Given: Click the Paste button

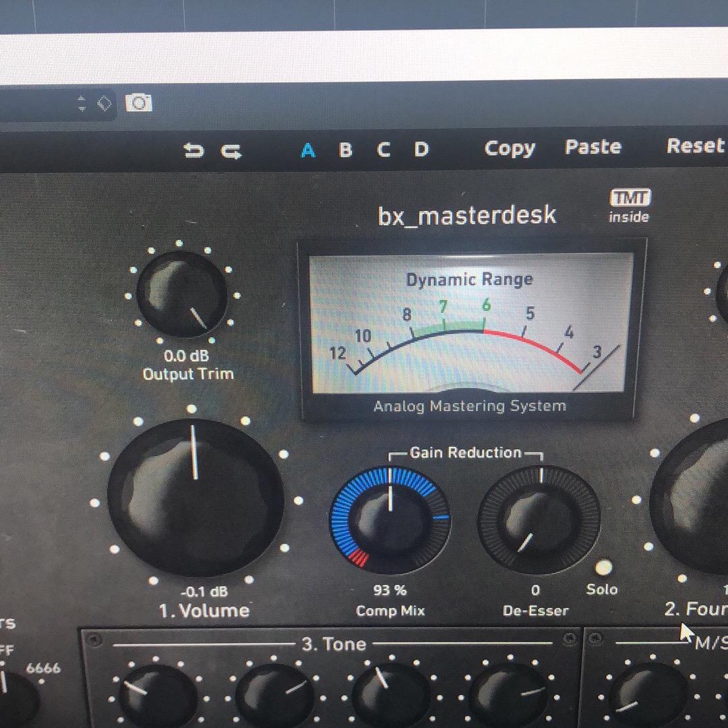Looking at the screenshot, I should coord(593,147).
